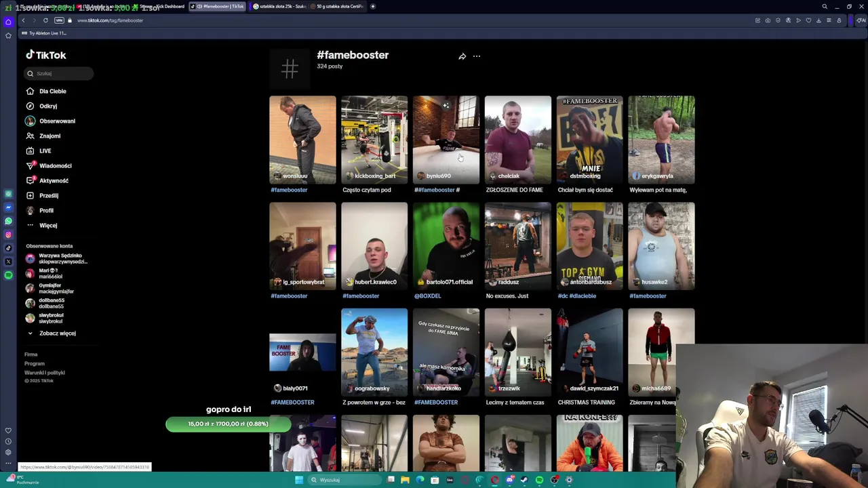The image size is (868, 488).
Task: Switch to 'sztabka złota 25k' Google tab
Action: click(279, 6)
